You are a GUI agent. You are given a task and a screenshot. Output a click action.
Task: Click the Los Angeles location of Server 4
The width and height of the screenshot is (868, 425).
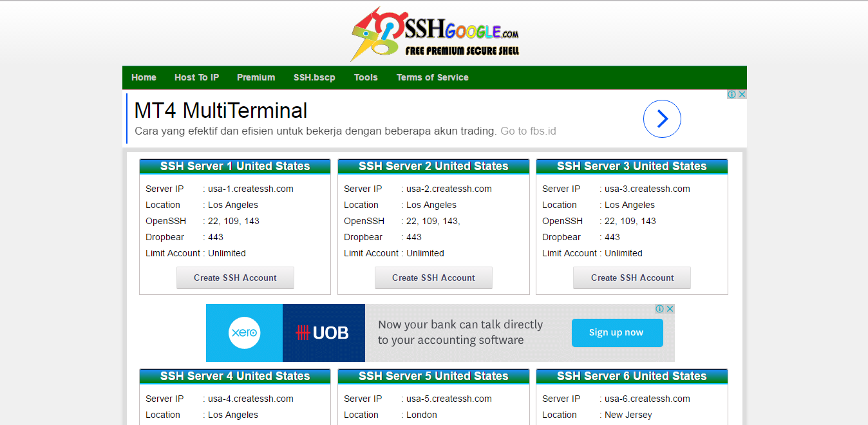click(x=233, y=415)
